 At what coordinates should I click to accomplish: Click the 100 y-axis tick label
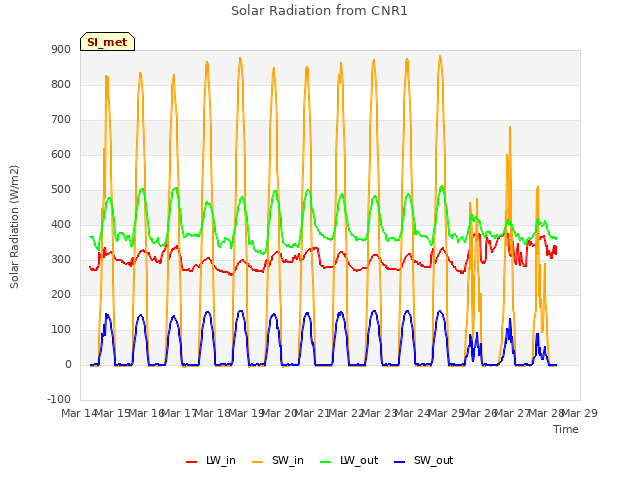coord(61,329)
